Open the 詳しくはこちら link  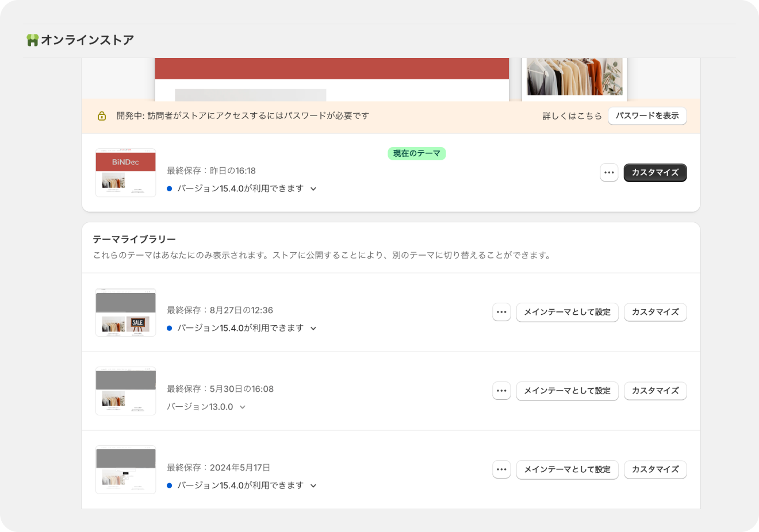click(572, 116)
